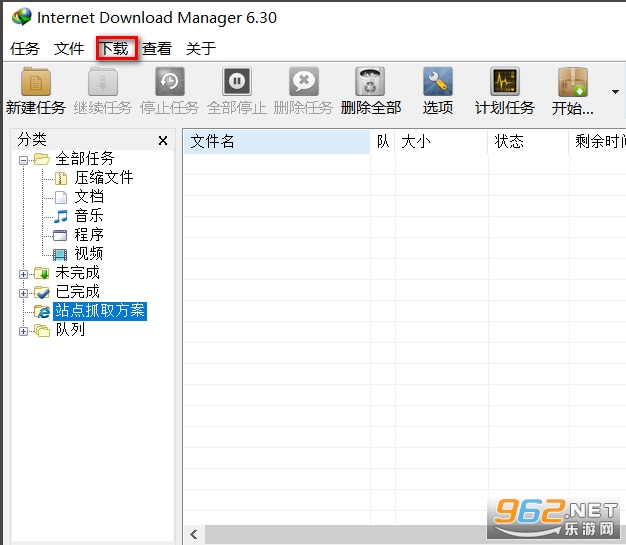Open the 计划任务 scheduler icon
The width and height of the screenshot is (626, 545).
(x=505, y=82)
